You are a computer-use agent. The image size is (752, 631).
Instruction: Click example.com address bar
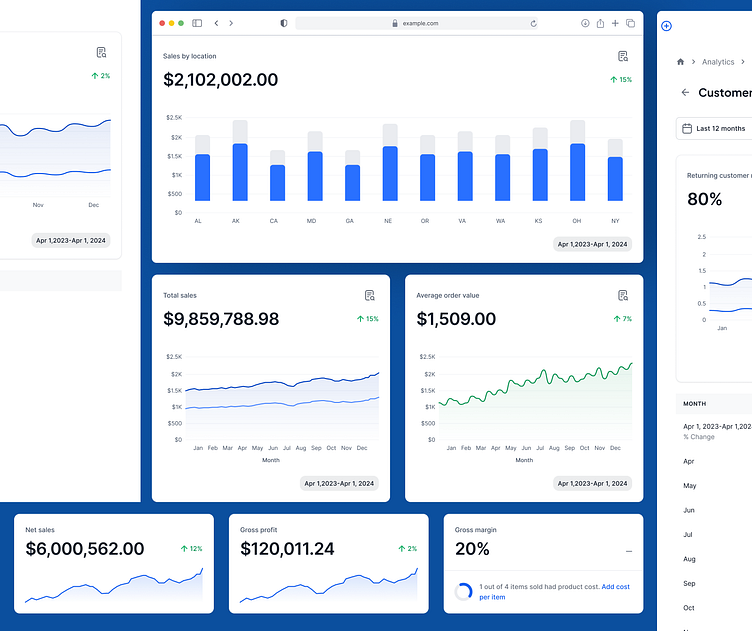pos(416,23)
